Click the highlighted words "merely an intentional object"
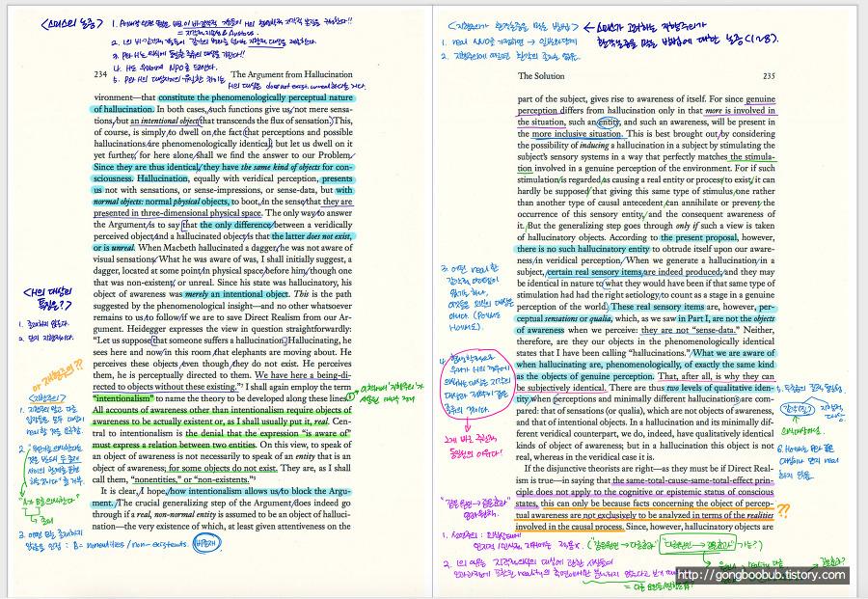The height and width of the screenshot is (599, 868). tap(236, 294)
